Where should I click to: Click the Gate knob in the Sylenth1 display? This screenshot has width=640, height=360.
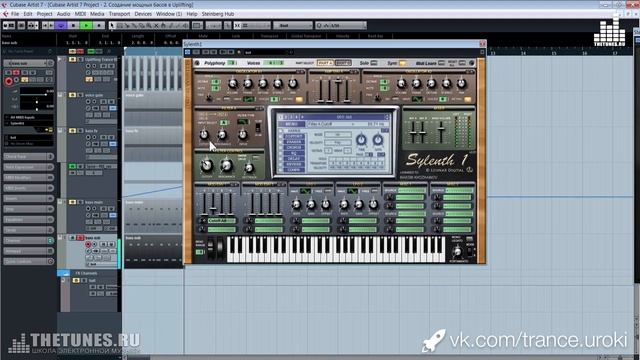[x=378, y=140]
